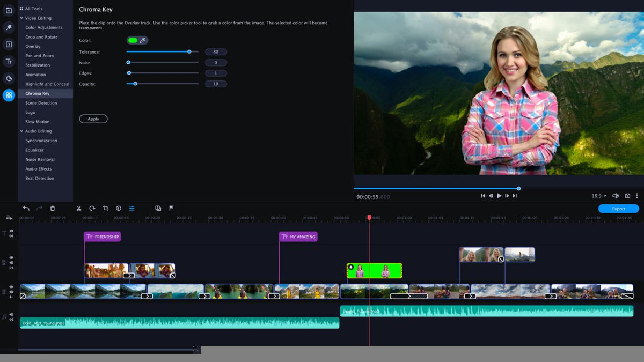Hide the title track with eye icon
The width and height of the screenshot is (644, 362).
[x=11, y=231]
